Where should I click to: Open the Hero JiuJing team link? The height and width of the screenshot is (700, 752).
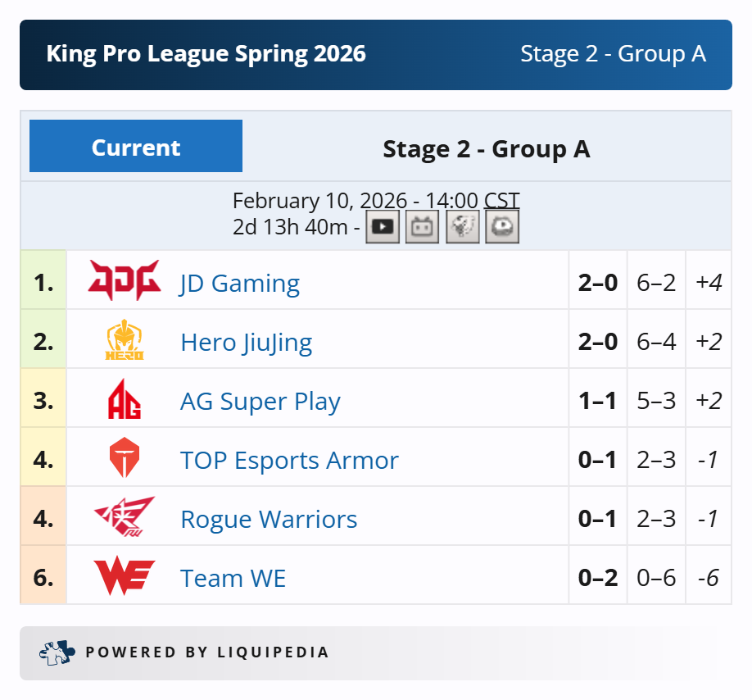247,343
